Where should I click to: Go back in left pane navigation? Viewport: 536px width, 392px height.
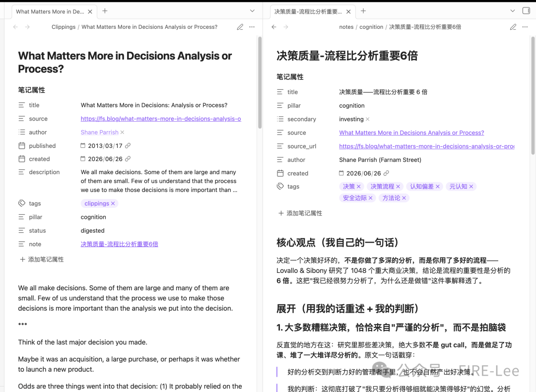pyautogui.click(x=15, y=27)
